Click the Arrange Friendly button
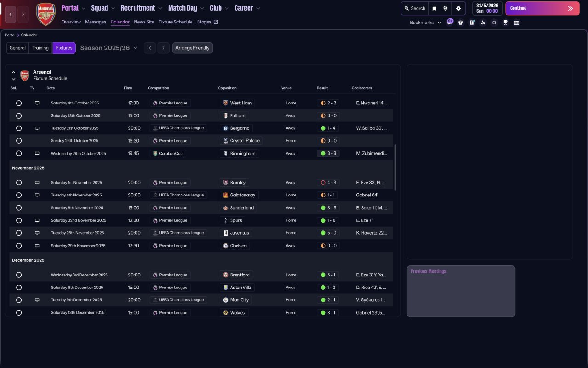 tap(192, 48)
